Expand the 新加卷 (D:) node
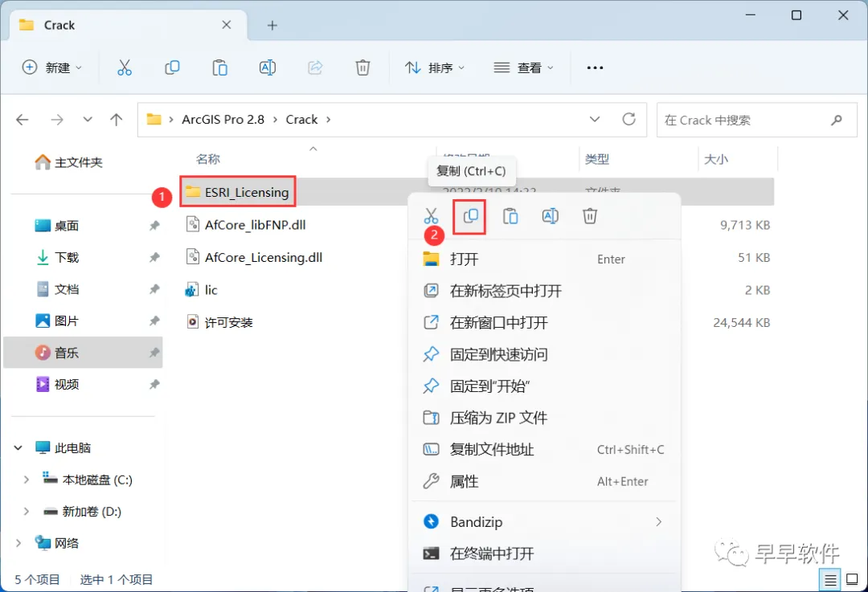 [x=26, y=511]
